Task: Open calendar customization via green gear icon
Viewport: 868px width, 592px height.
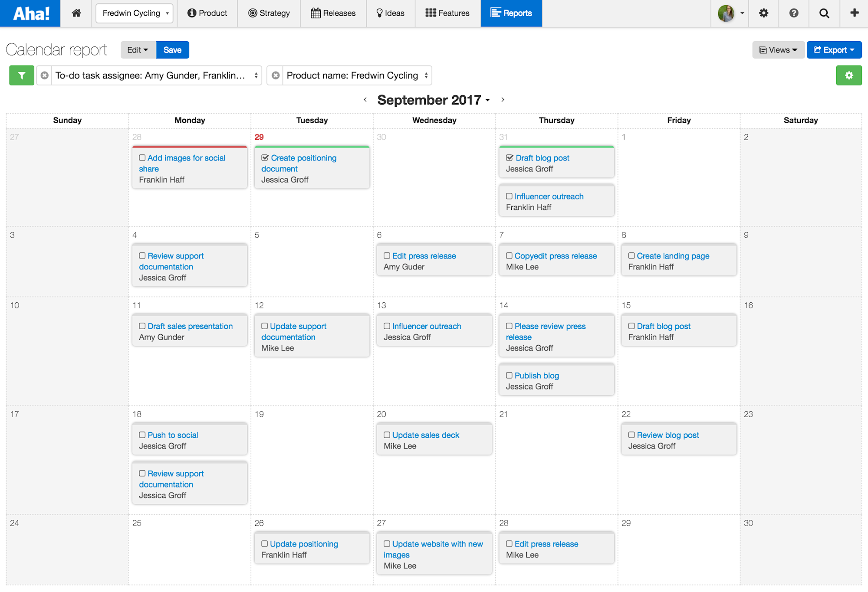Action: (849, 75)
